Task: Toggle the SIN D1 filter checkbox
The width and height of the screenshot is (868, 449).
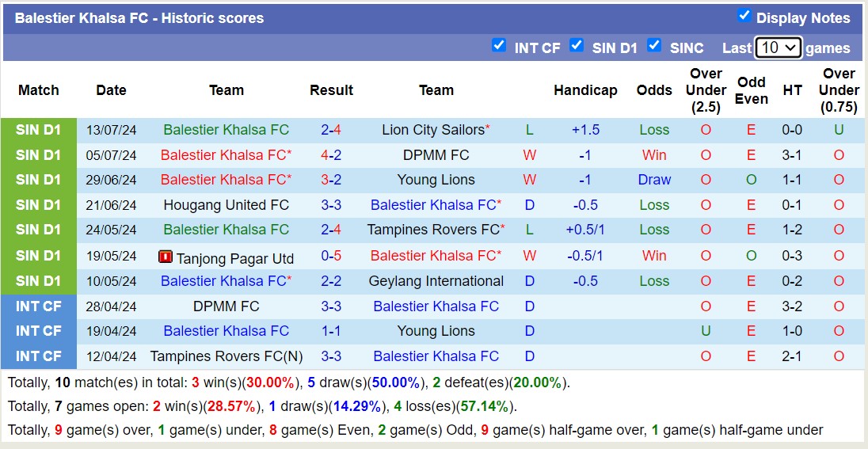Action: tap(577, 45)
